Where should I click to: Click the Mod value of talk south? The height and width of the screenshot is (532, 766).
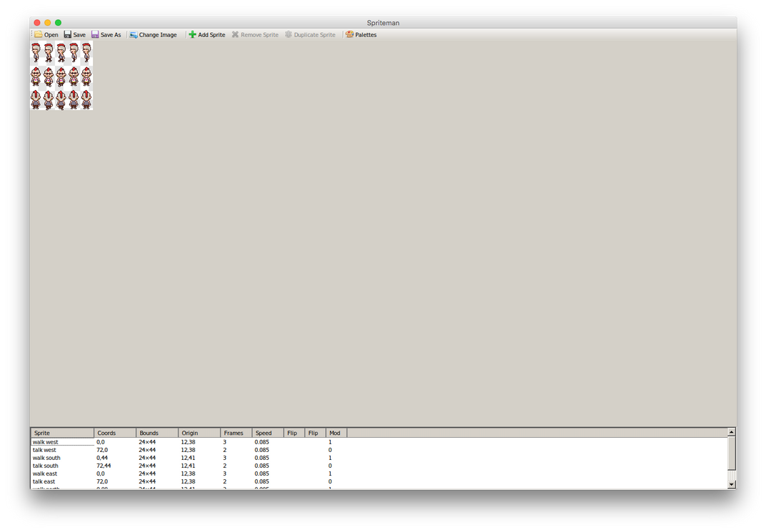(329, 466)
